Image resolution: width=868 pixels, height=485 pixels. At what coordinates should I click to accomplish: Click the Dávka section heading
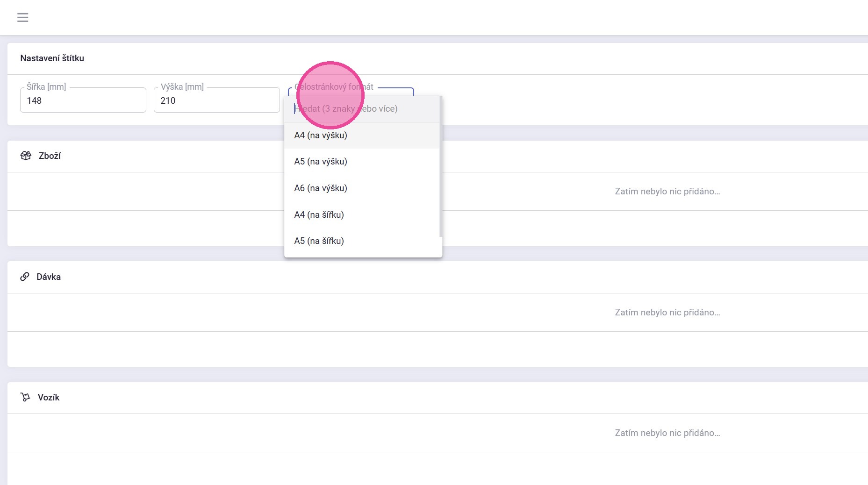49,277
